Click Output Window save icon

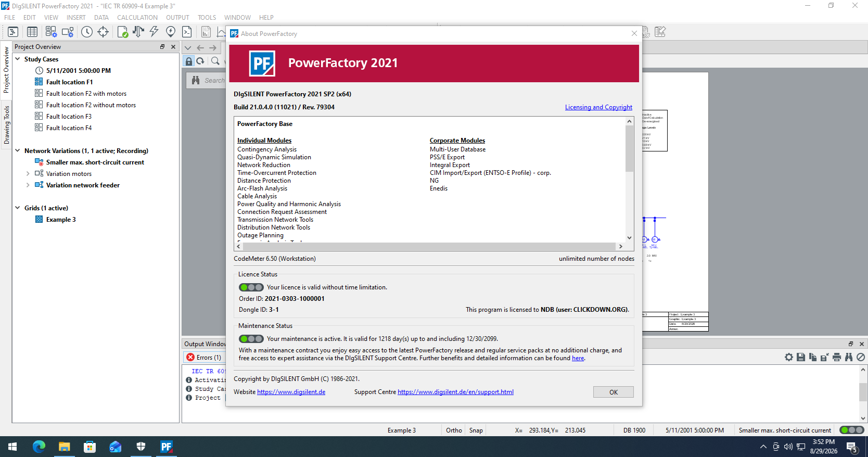[x=801, y=357]
